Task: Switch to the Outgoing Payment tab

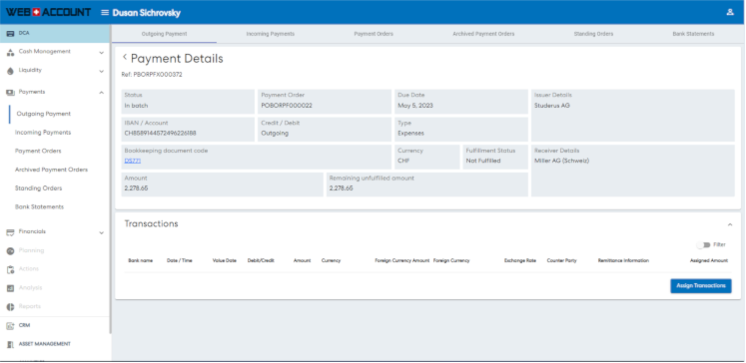Action: point(164,34)
